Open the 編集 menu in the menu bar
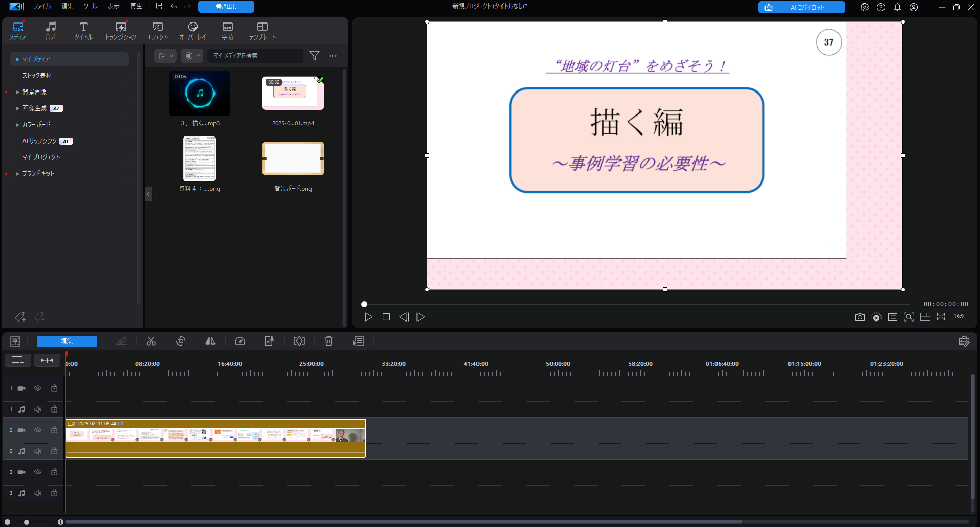This screenshot has width=980, height=527. [x=67, y=6]
